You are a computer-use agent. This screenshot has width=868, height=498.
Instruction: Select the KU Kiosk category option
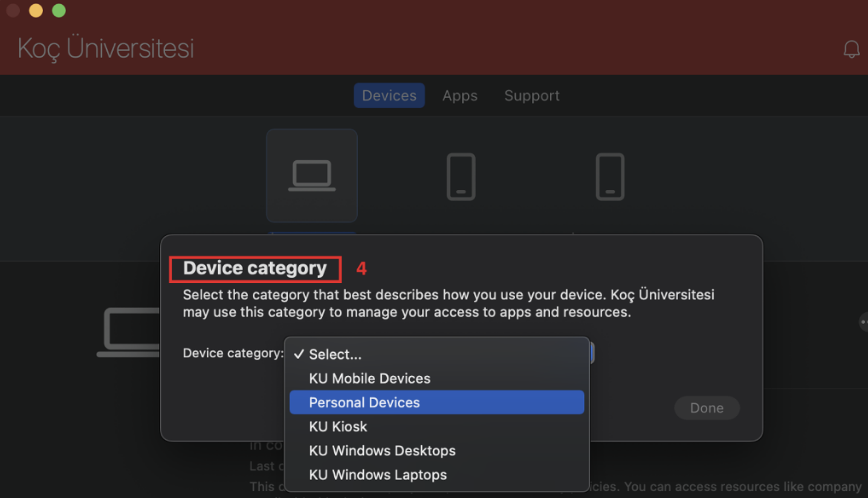click(338, 426)
